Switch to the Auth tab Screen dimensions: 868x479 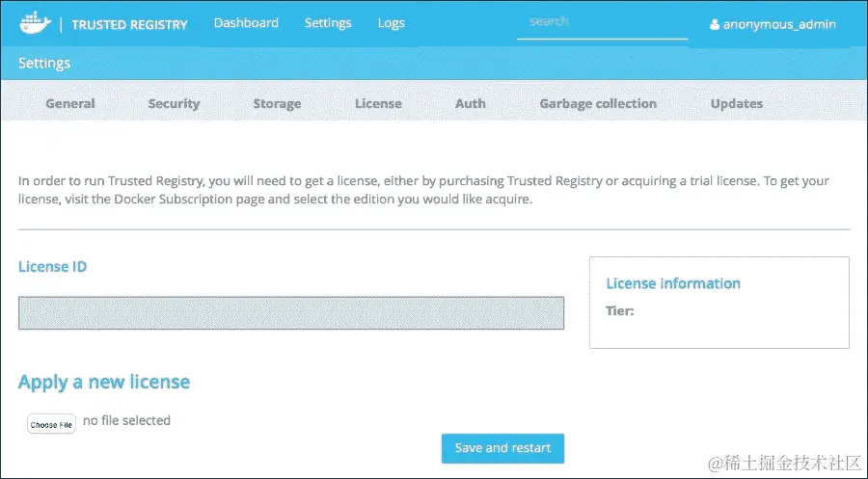[470, 103]
